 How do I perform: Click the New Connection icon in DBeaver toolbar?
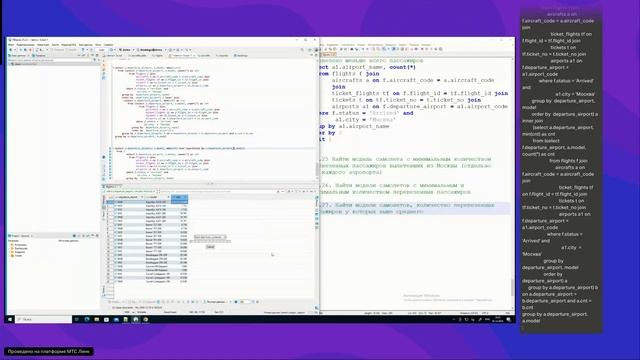click(11, 50)
